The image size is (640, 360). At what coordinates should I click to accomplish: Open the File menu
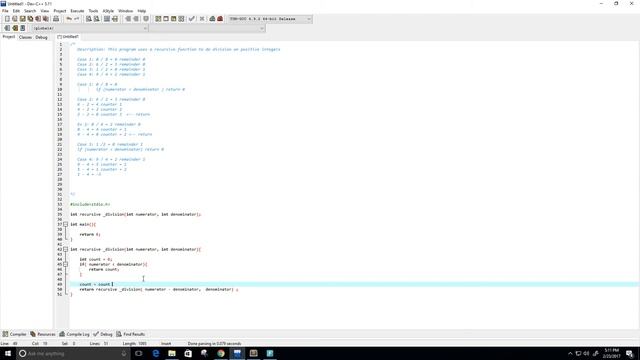pyautogui.click(x=5, y=11)
